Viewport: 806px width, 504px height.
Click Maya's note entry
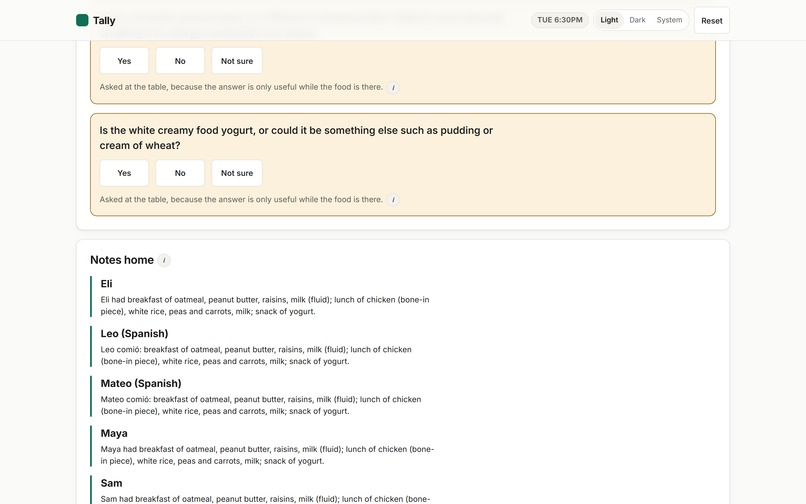(265, 446)
